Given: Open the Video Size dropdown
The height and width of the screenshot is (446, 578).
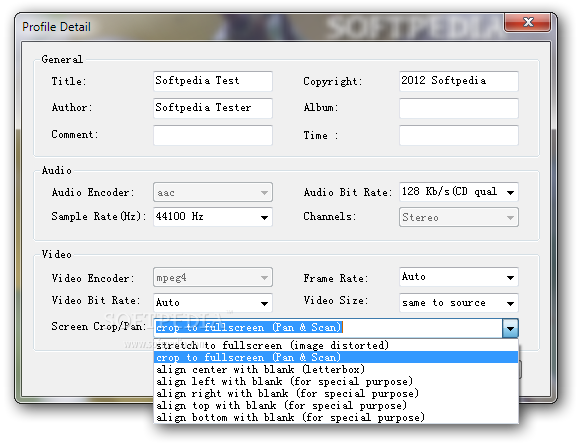Looking at the screenshot, I should (x=459, y=303).
